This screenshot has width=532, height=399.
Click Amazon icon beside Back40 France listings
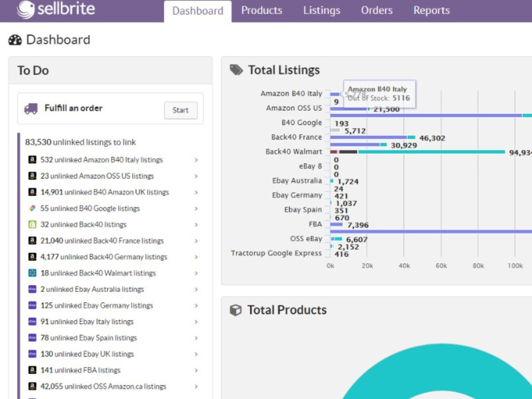(x=32, y=240)
